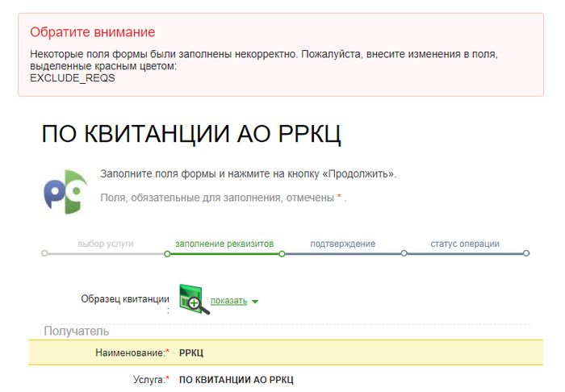The height and width of the screenshot is (392, 565).
Task: Click the 'Образец квитанции' label
Action: pyautogui.click(x=124, y=299)
